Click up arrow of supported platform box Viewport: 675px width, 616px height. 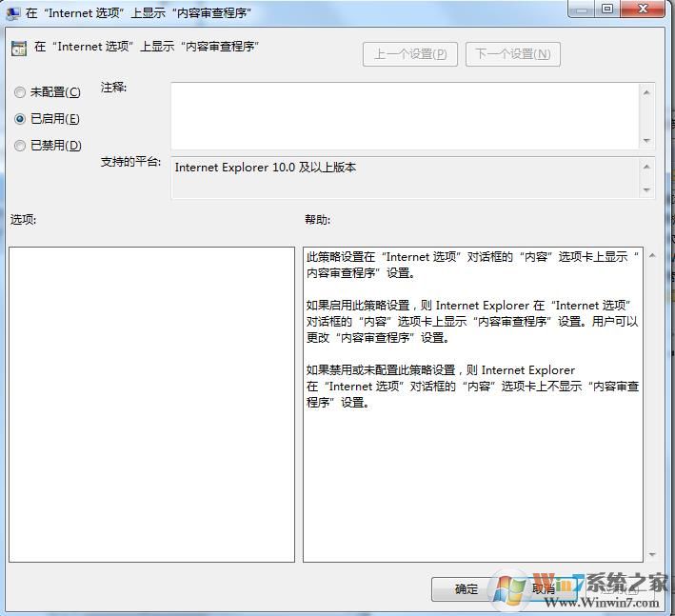[x=646, y=167]
